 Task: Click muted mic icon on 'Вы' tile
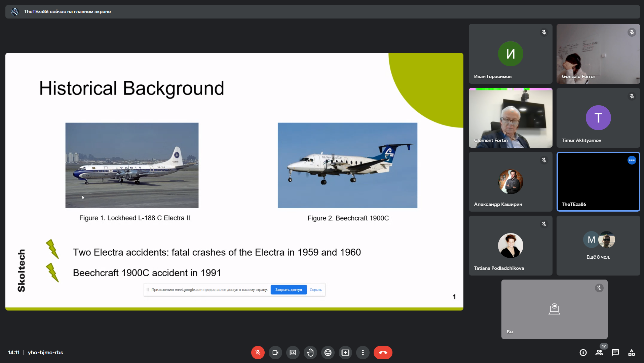coord(599,288)
